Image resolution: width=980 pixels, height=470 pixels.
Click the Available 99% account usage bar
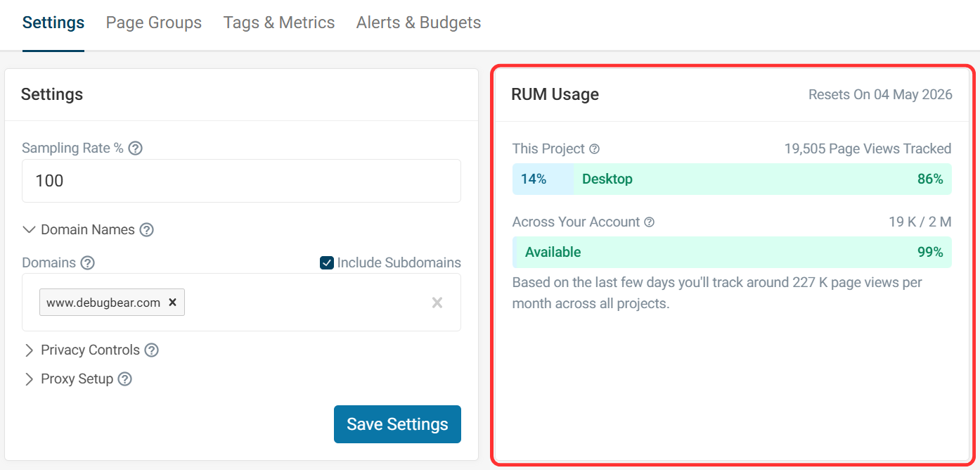(733, 253)
